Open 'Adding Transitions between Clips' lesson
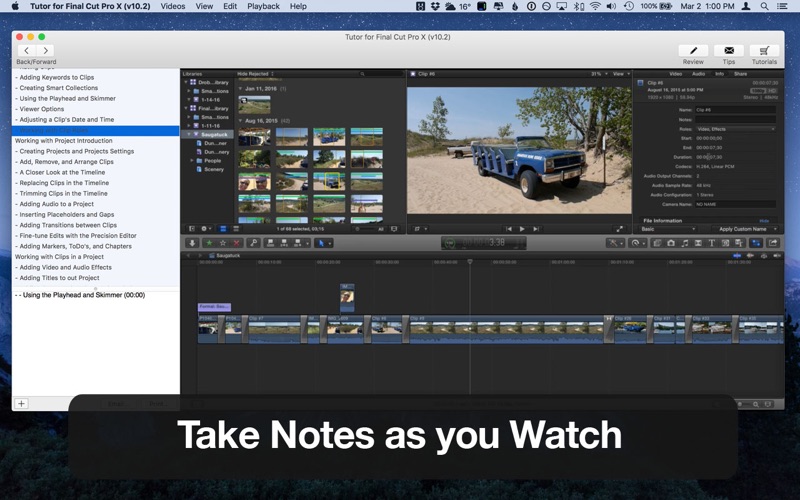Screen dimensions: 800x500 tap(66, 225)
